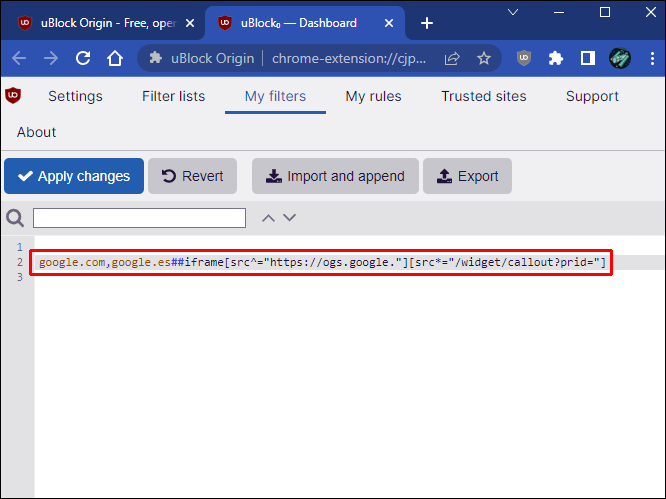The height and width of the screenshot is (499, 666).
Task: Open the profile avatar menu
Action: [620, 58]
